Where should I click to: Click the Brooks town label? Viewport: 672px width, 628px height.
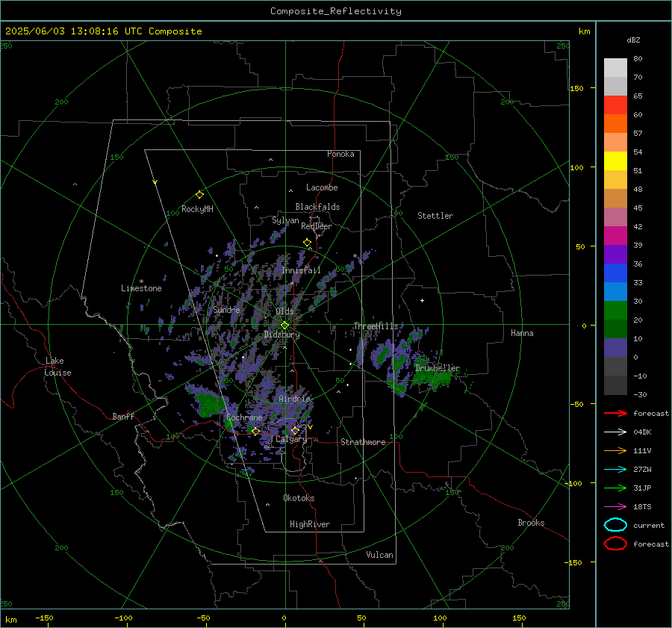tap(531, 523)
